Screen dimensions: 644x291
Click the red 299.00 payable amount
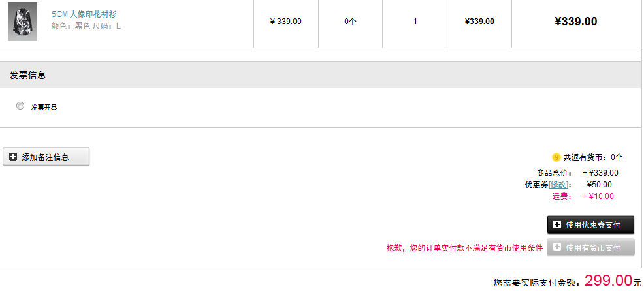tap(608, 281)
